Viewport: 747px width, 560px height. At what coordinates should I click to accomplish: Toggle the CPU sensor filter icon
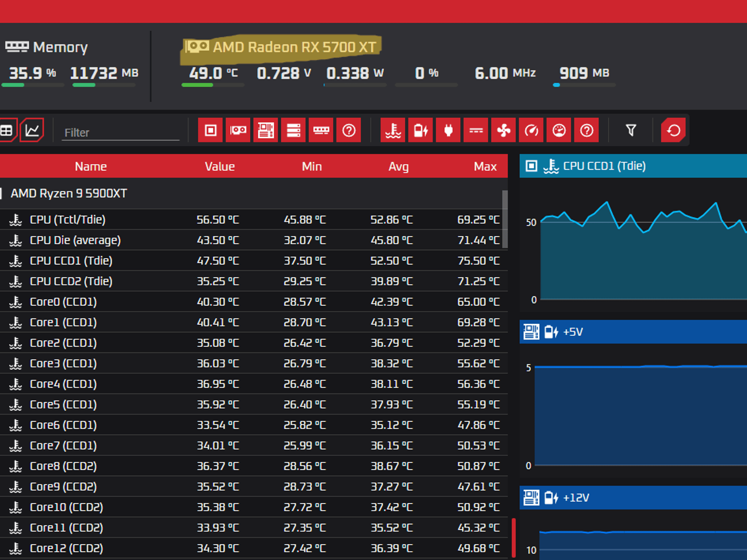[x=210, y=130]
